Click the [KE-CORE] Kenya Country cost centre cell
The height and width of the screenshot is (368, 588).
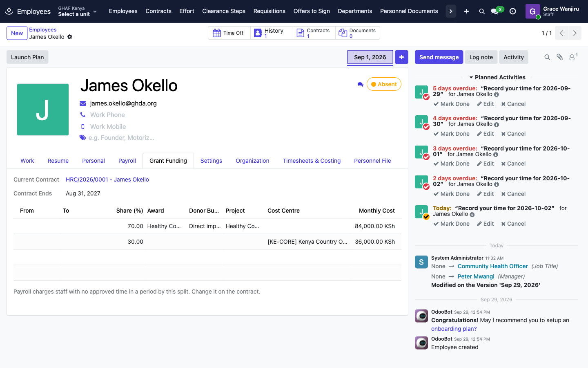307,242
